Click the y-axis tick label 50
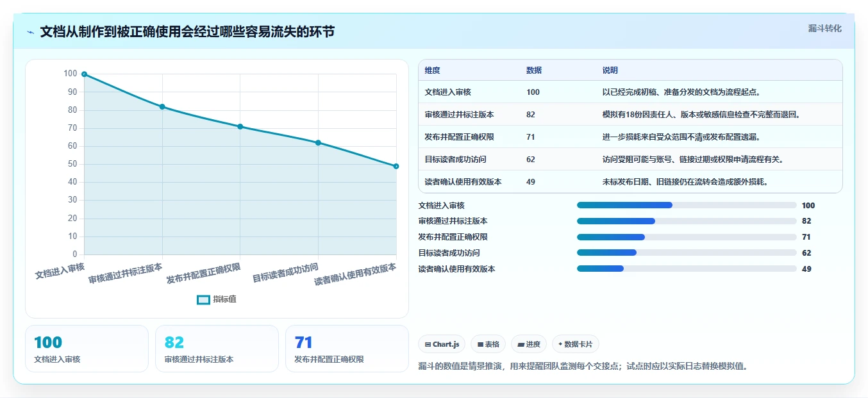The width and height of the screenshot is (868, 398). point(71,164)
